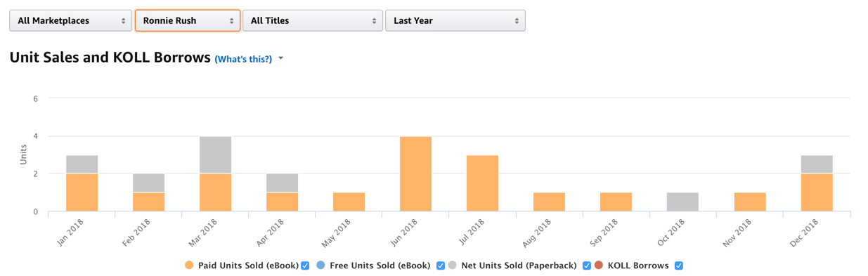Click the gray Net Units Sold legend dot
Image resolution: width=868 pixels, height=276 pixels.
453,265
